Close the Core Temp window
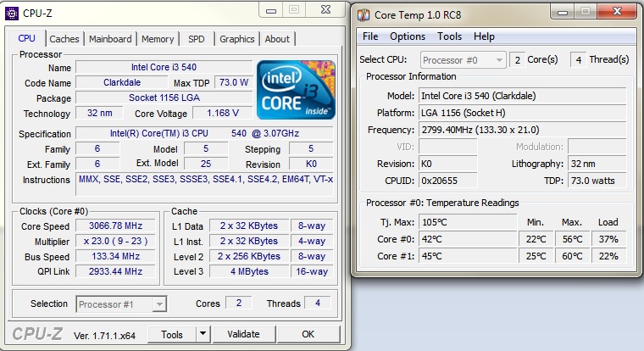644x351 pixels. 617,12
